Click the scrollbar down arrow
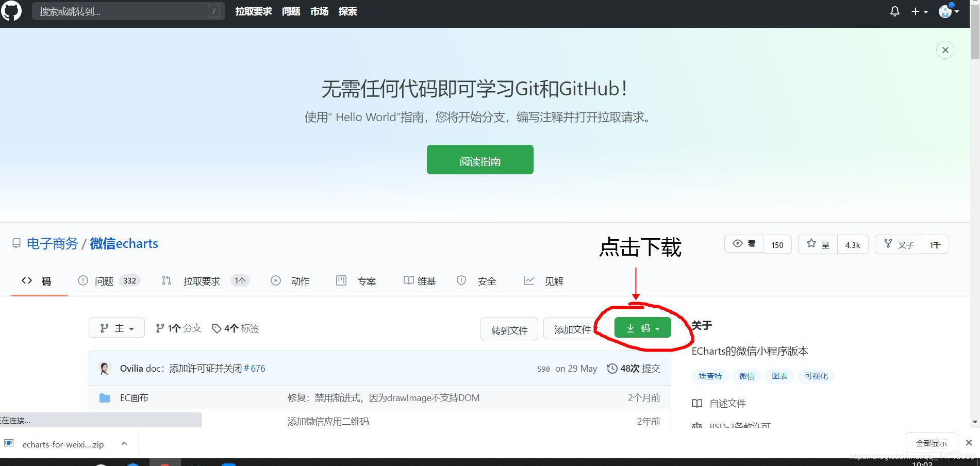980x466 pixels. click(x=975, y=422)
